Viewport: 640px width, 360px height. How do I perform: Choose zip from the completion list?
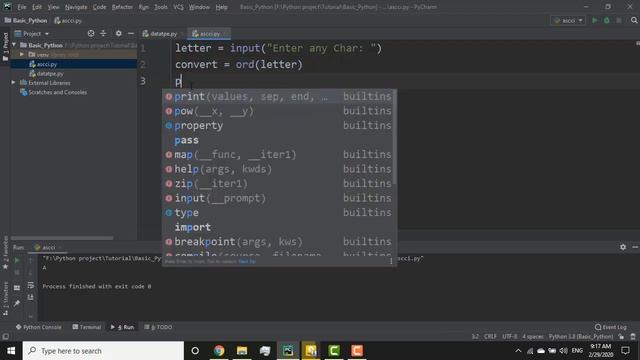pos(278,184)
